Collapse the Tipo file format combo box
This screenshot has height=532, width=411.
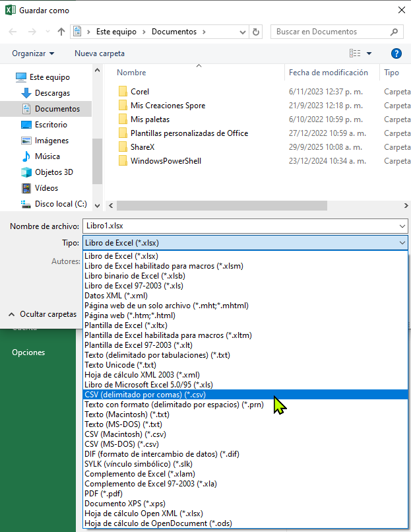click(x=402, y=243)
